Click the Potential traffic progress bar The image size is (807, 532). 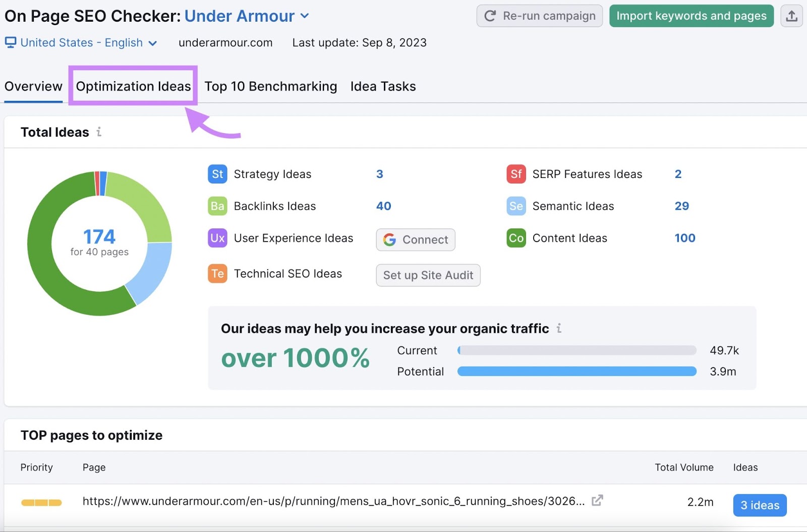click(x=577, y=371)
